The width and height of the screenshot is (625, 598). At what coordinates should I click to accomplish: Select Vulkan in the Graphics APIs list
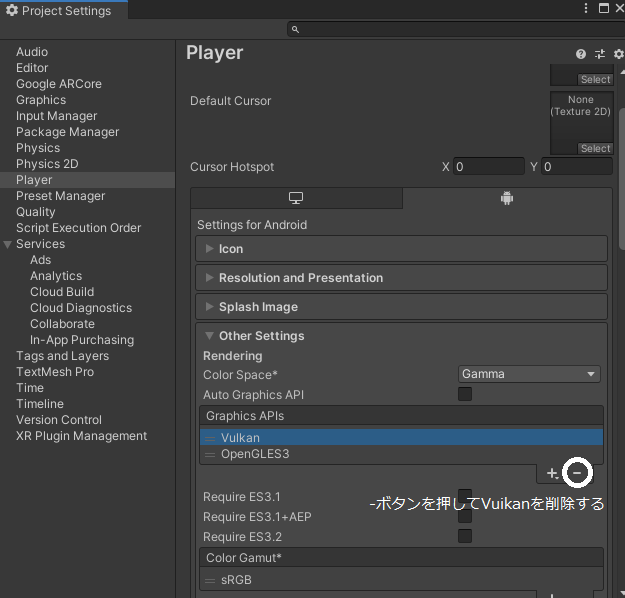(401, 437)
